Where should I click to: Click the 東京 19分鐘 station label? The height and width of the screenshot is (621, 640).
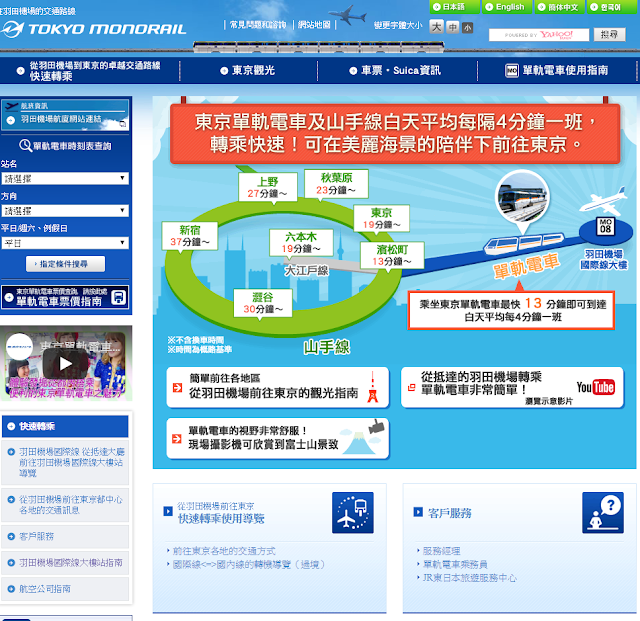tap(381, 218)
